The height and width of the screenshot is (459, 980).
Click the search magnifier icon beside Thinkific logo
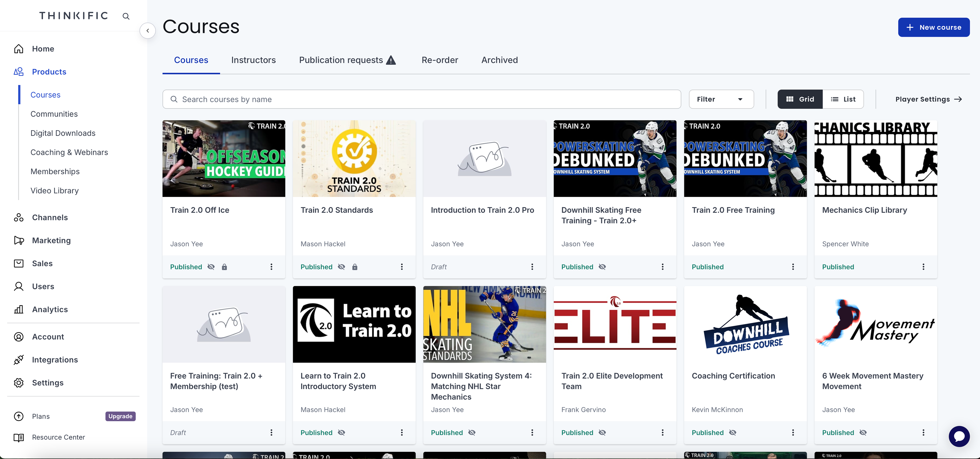click(x=126, y=16)
